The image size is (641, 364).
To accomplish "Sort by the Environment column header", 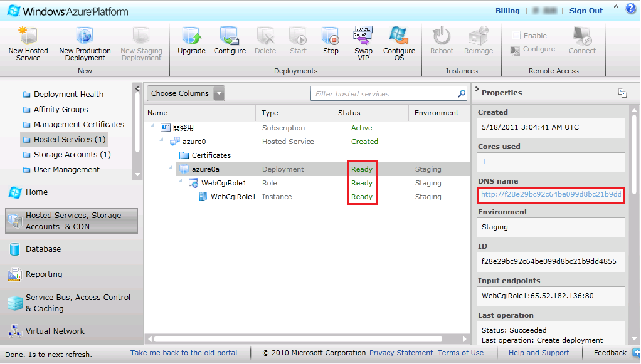I will pyautogui.click(x=439, y=113).
